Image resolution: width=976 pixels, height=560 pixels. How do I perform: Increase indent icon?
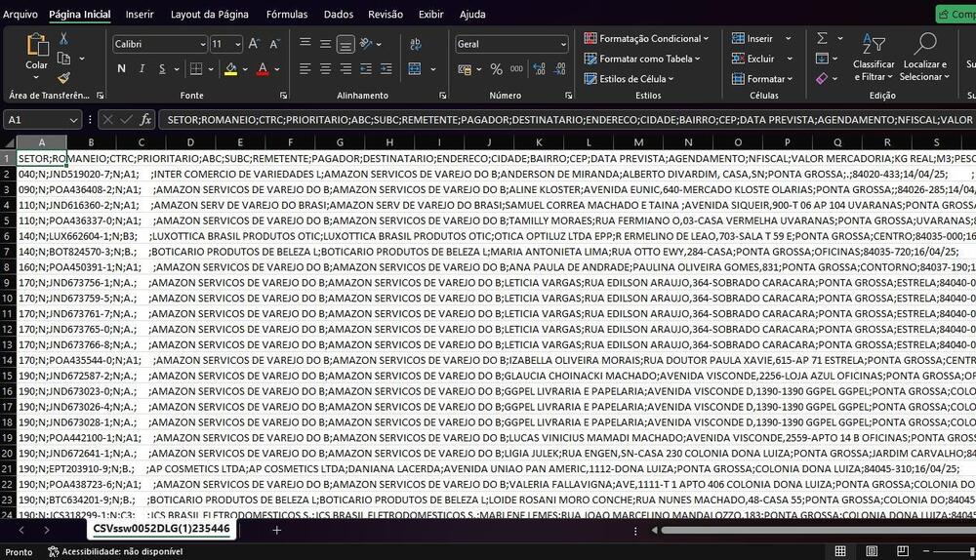point(386,68)
